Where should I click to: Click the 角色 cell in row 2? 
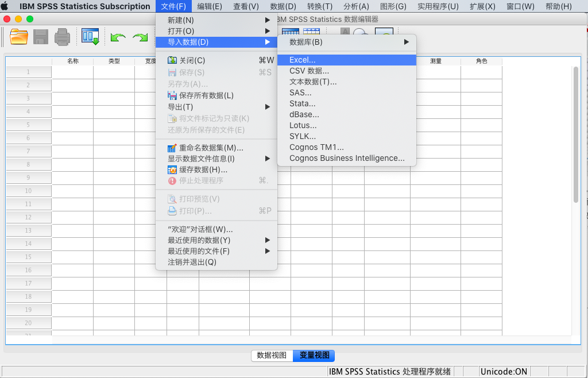tap(482, 86)
